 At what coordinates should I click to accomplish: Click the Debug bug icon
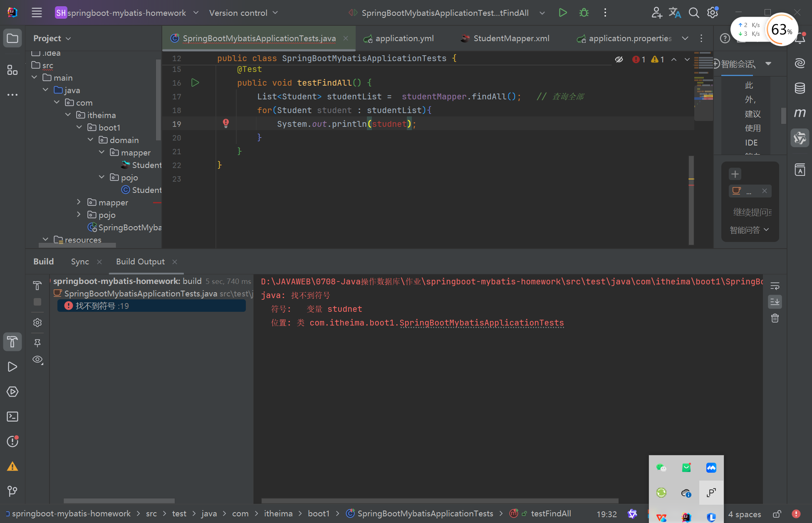pyautogui.click(x=584, y=13)
